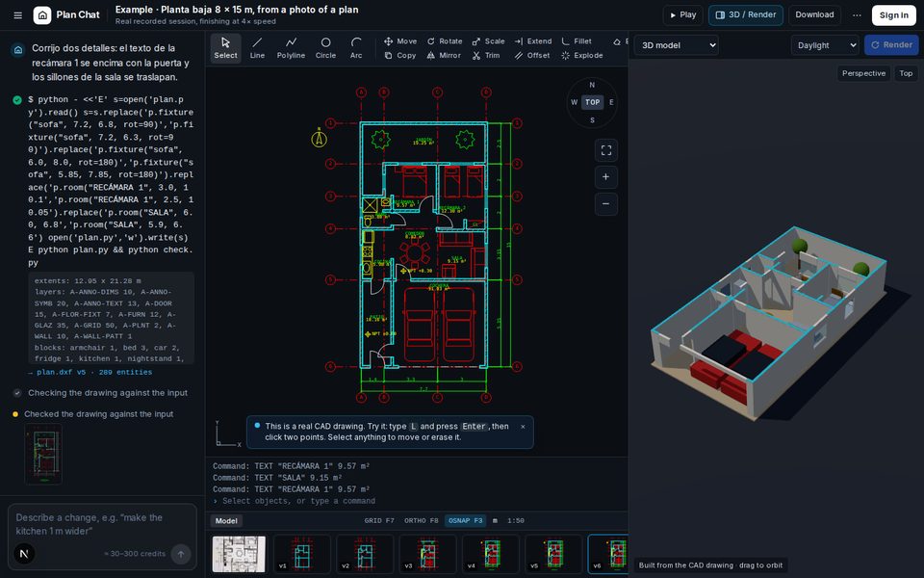Click the fit-to-screen extents icon
The width and height of the screenshot is (924, 578).
pos(605,150)
